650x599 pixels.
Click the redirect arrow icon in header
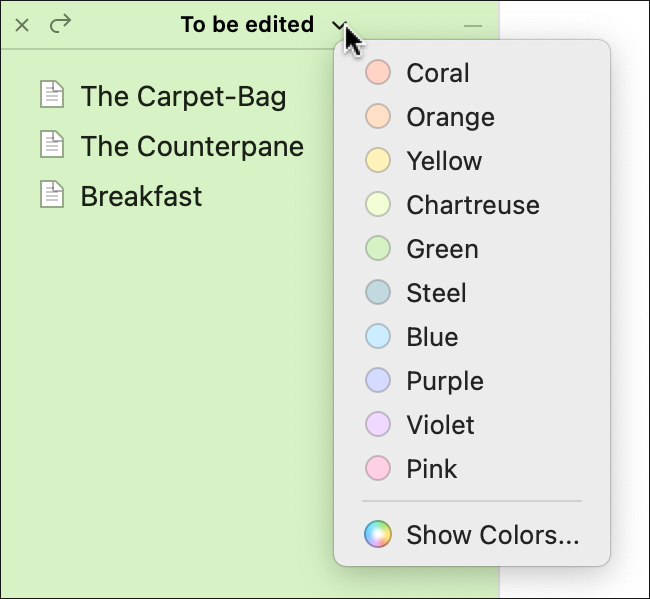[61, 24]
